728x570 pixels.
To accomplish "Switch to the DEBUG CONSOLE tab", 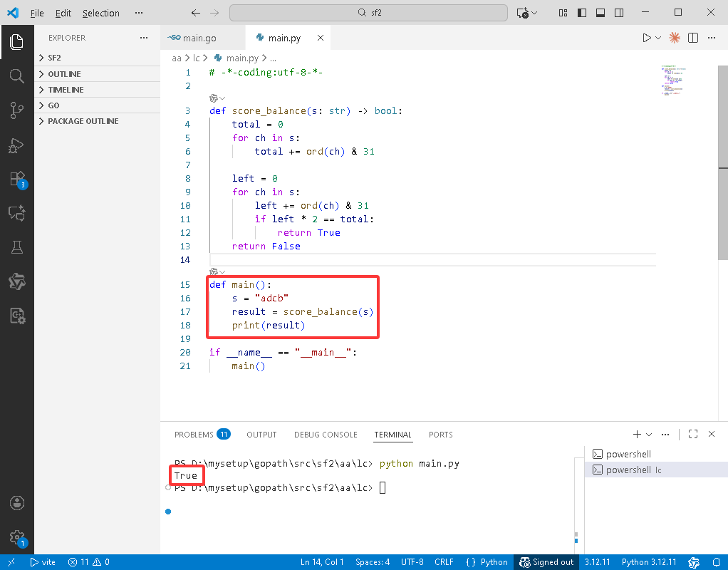I will (x=326, y=435).
